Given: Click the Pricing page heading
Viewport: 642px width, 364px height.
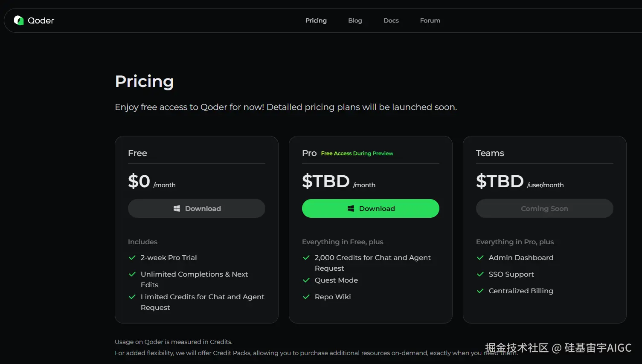Looking at the screenshot, I should (144, 81).
